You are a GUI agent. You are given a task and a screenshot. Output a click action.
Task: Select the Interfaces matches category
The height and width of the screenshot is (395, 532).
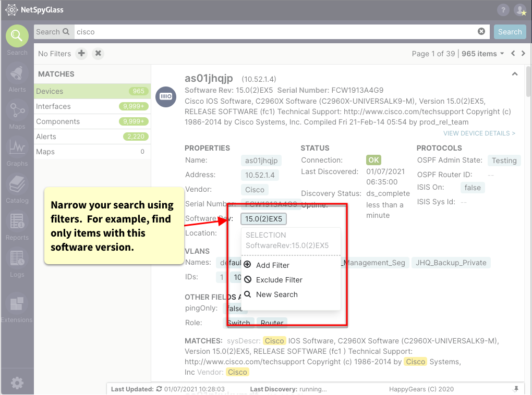92,106
